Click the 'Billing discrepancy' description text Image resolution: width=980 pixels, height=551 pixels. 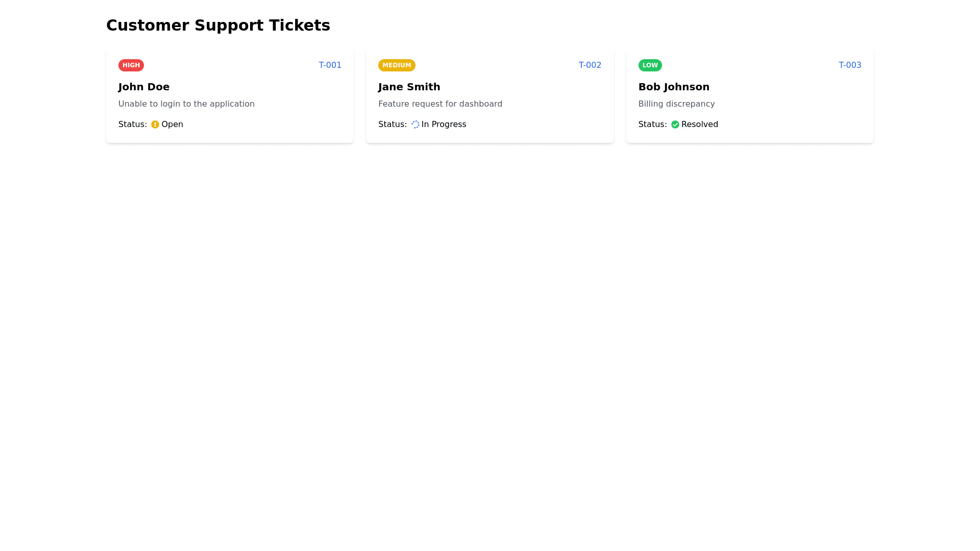[676, 104]
